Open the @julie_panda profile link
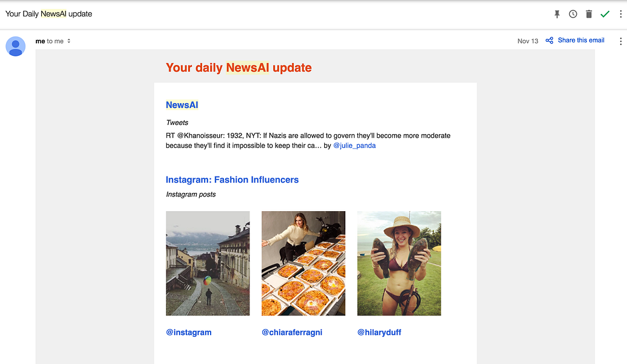The width and height of the screenshot is (627, 364). 354,146
